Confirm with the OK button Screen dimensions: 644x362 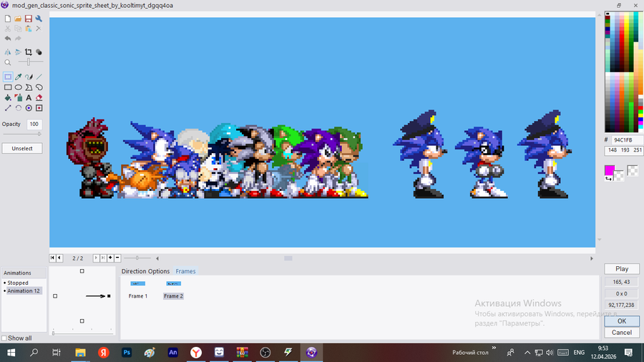[x=622, y=321]
